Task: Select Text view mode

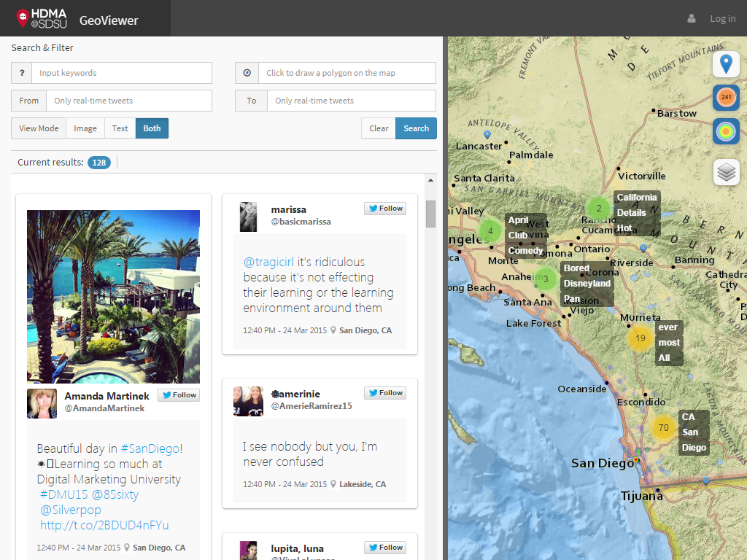Action: 120,128
